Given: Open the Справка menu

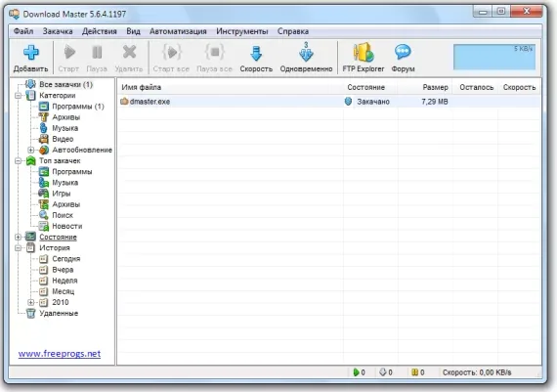Looking at the screenshot, I should click(x=293, y=31).
